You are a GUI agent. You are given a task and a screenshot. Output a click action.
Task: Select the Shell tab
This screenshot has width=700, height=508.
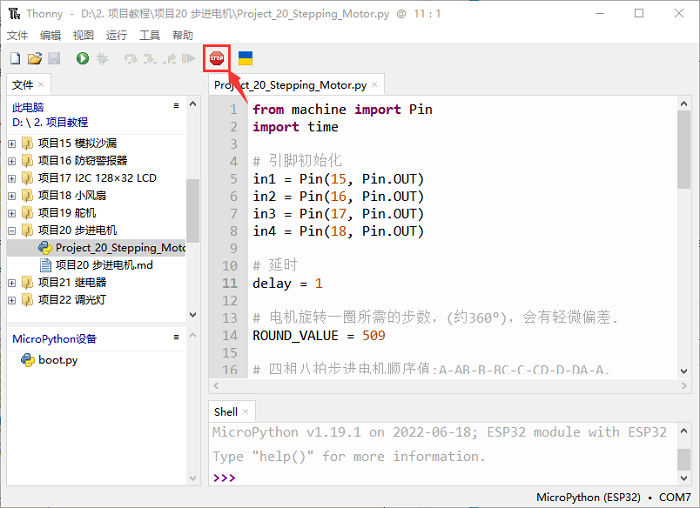pos(225,412)
